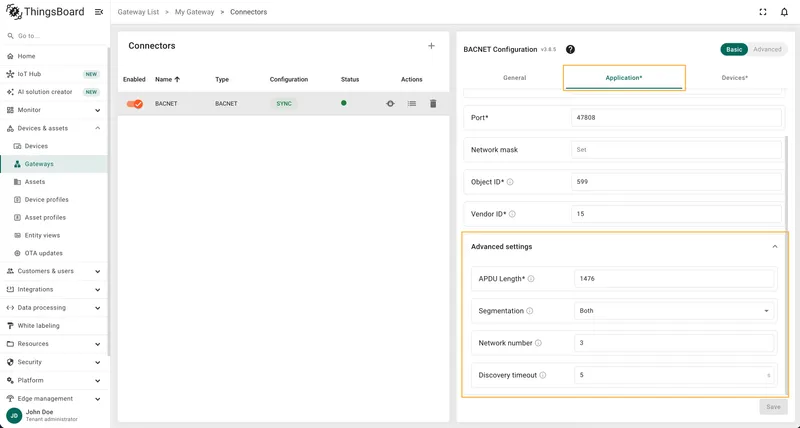Viewport: 800px width, 428px height.
Task: Add a new connector with plus icon
Action: pos(431,46)
